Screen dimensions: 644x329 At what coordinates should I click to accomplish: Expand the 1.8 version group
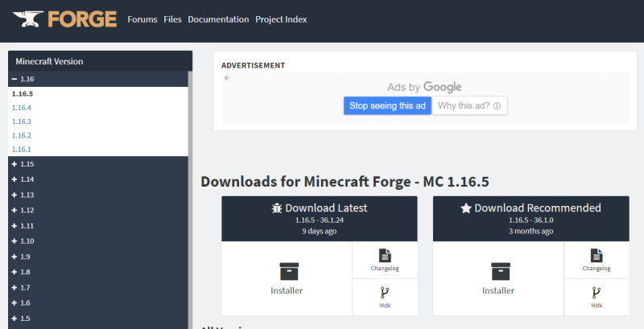(x=97, y=272)
